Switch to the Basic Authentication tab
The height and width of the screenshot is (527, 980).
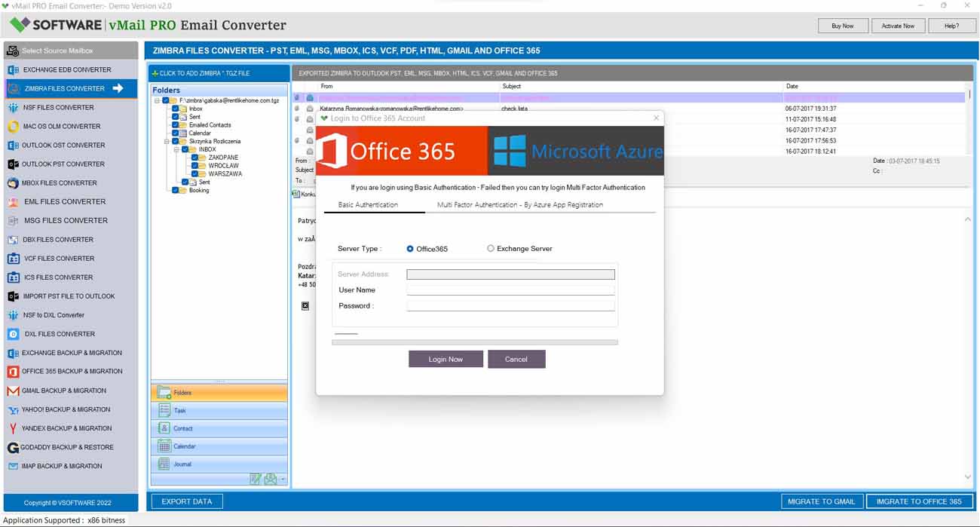click(368, 204)
